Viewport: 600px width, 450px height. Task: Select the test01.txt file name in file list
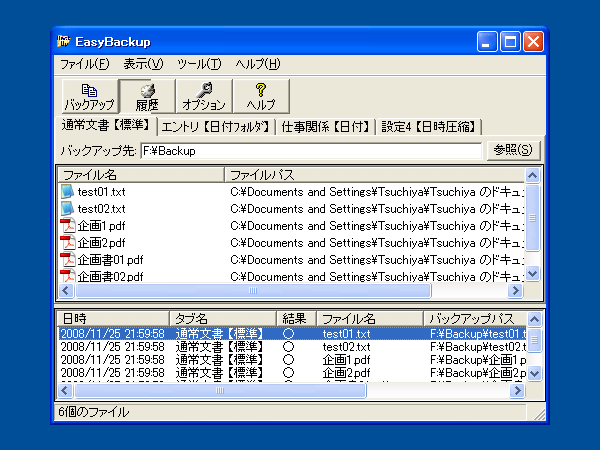coord(101,192)
